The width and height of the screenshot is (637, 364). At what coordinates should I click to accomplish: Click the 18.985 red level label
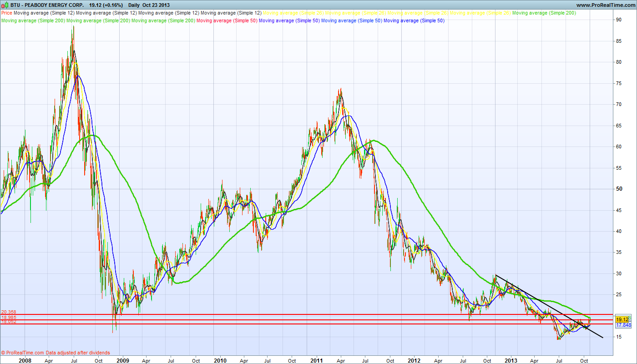point(9,317)
